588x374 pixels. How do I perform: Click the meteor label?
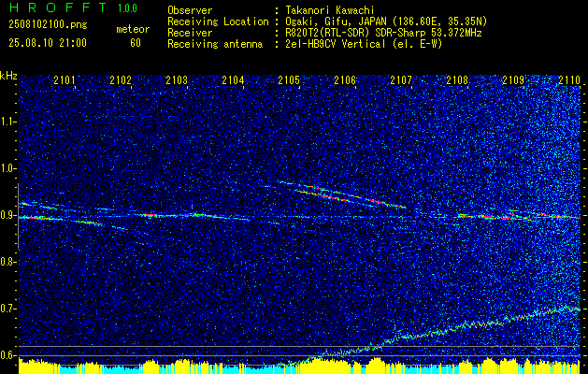[133, 29]
